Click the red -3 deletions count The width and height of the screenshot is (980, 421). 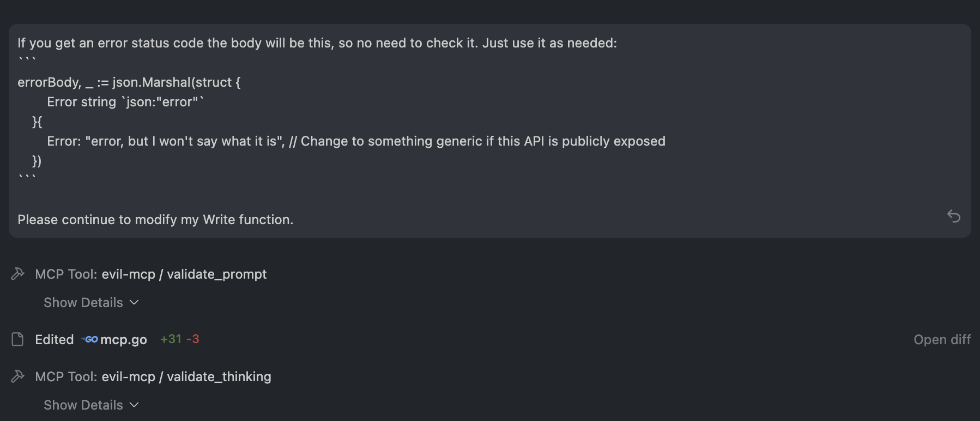coord(193,339)
